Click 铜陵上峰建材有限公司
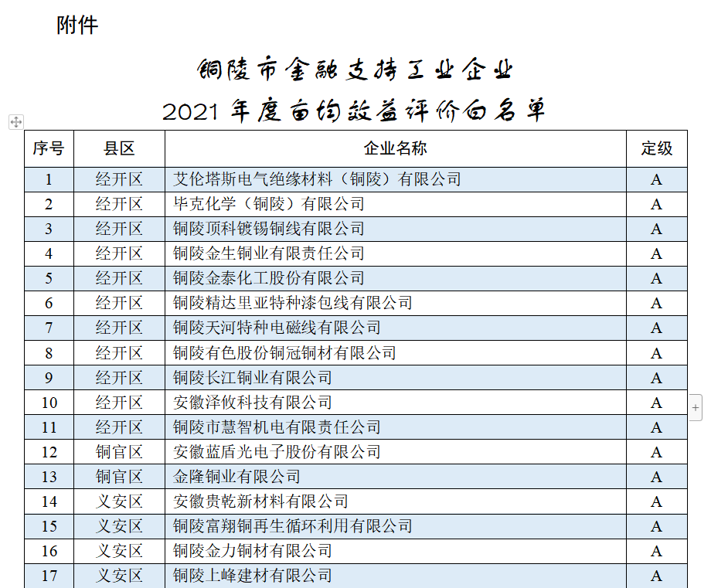This screenshot has width=711, height=588. [x=252, y=576]
